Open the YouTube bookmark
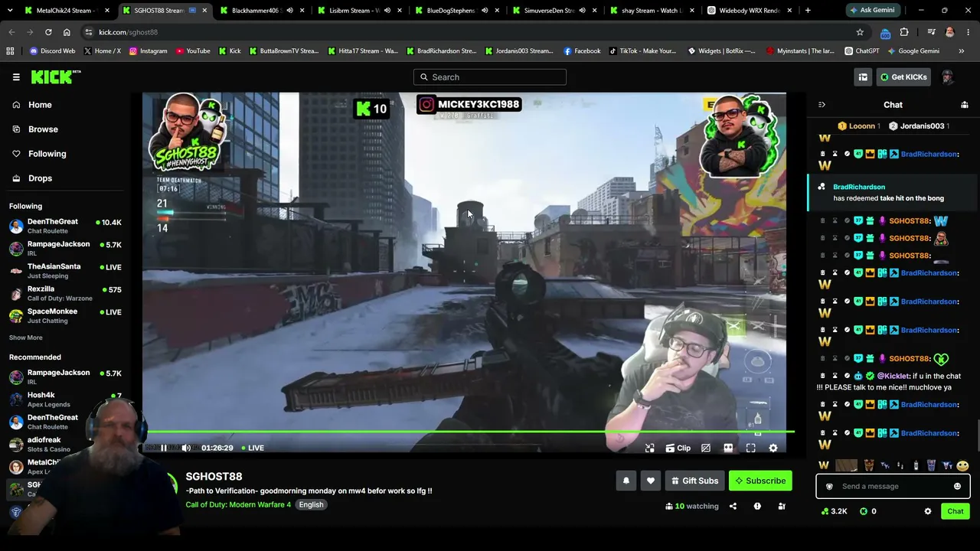 point(193,51)
